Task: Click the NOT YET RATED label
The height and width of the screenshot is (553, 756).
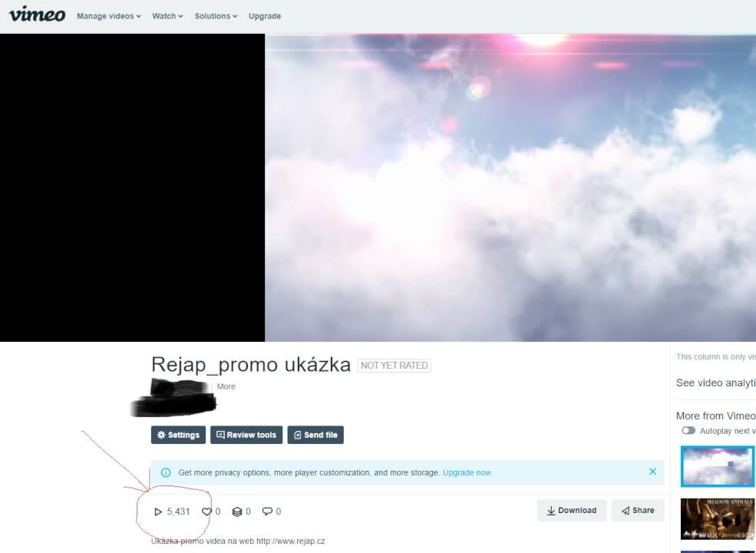Action: (394, 366)
